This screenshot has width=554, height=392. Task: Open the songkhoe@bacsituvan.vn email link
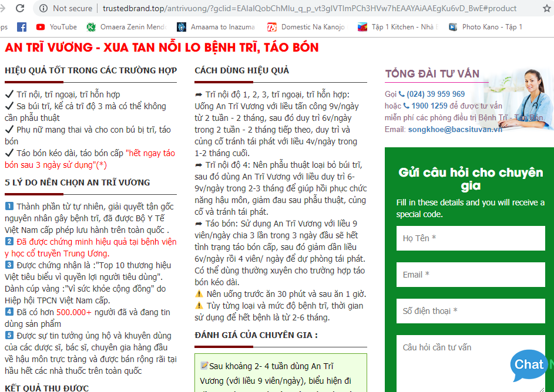coord(455,130)
